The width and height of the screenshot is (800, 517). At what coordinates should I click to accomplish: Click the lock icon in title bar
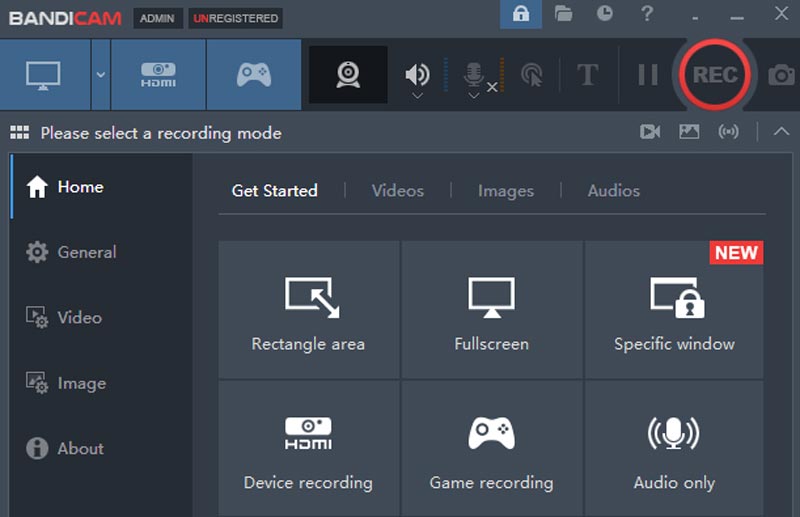click(x=521, y=14)
